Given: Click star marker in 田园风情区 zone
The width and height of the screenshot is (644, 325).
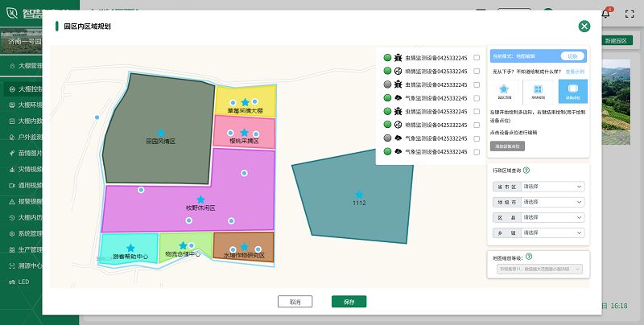Looking at the screenshot, I should (160, 133).
